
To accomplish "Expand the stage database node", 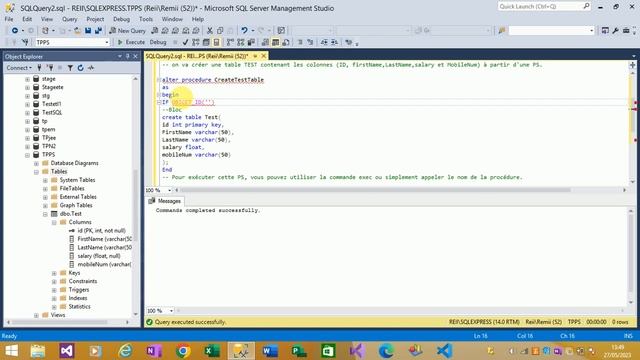I will (x=27, y=79).
